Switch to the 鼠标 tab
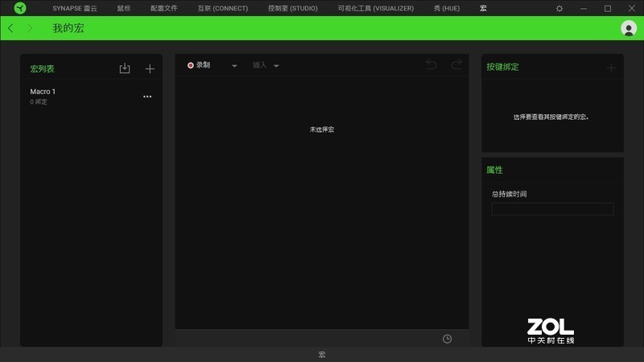Image resolution: width=644 pixels, height=362 pixels. [x=124, y=8]
